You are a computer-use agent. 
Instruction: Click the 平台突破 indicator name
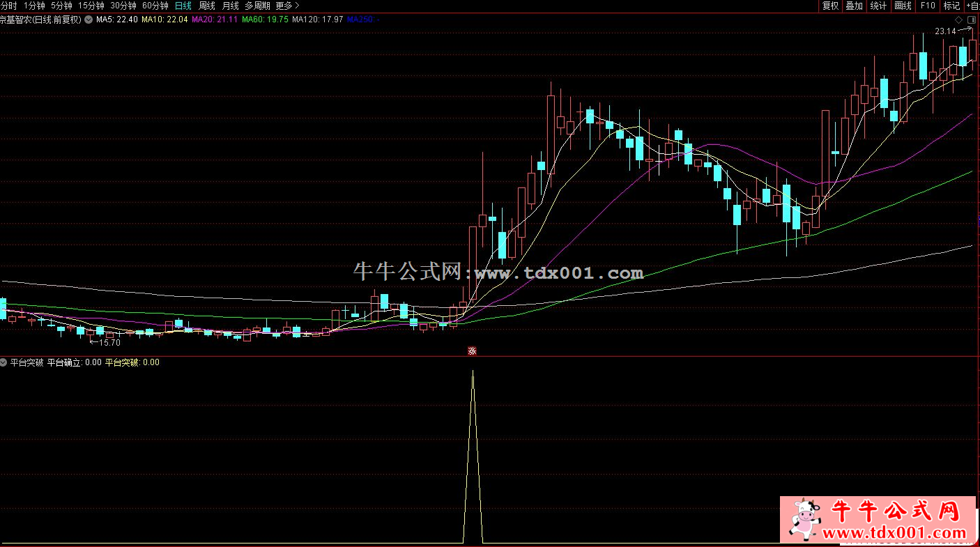coord(27,362)
